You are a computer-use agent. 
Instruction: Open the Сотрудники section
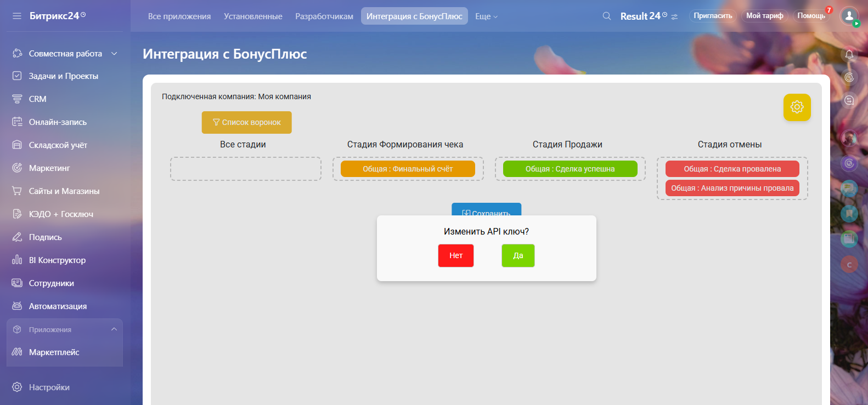click(x=51, y=283)
